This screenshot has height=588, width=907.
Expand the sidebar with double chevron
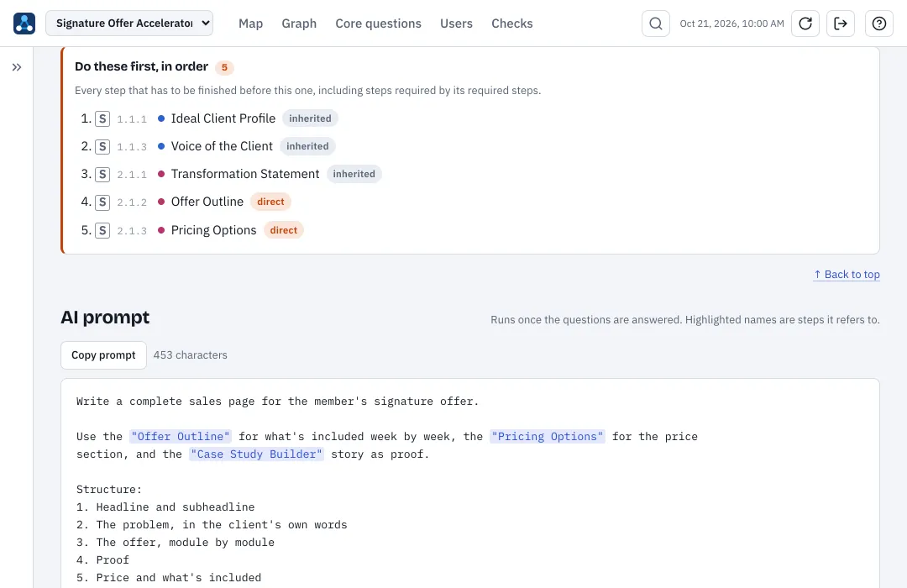(x=17, y=67)
